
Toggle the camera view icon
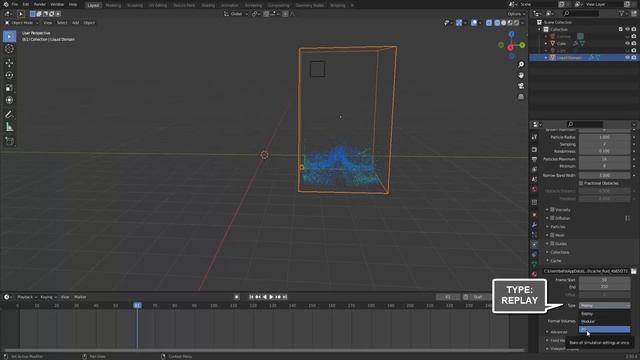point(521,86)
